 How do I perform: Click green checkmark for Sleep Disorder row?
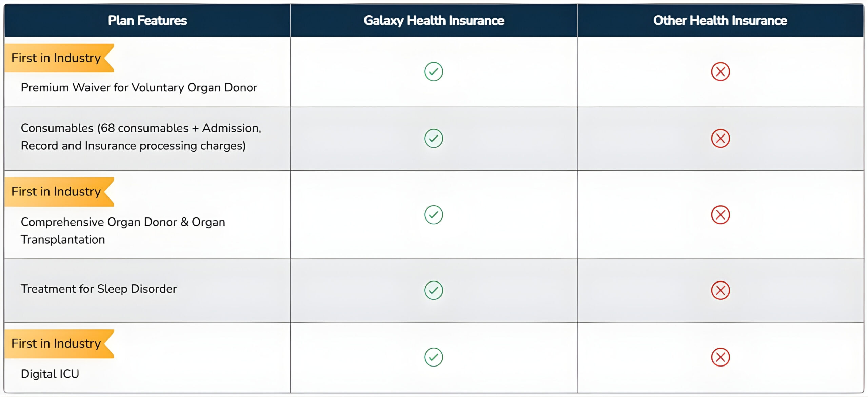(433, 290)
